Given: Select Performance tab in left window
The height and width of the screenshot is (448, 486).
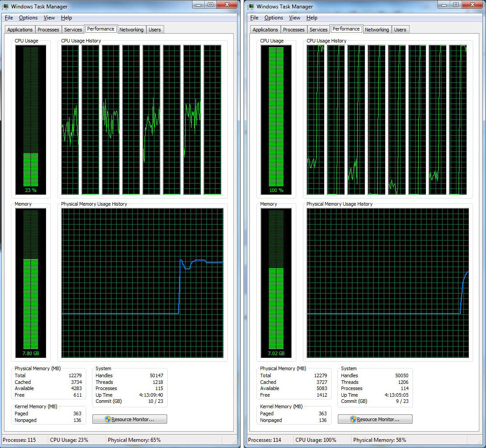Looking at the screenshot, I should pos(101,29).
